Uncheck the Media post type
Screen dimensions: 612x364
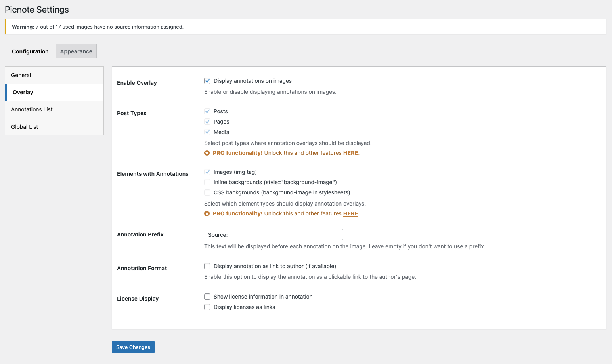[207, 132]
